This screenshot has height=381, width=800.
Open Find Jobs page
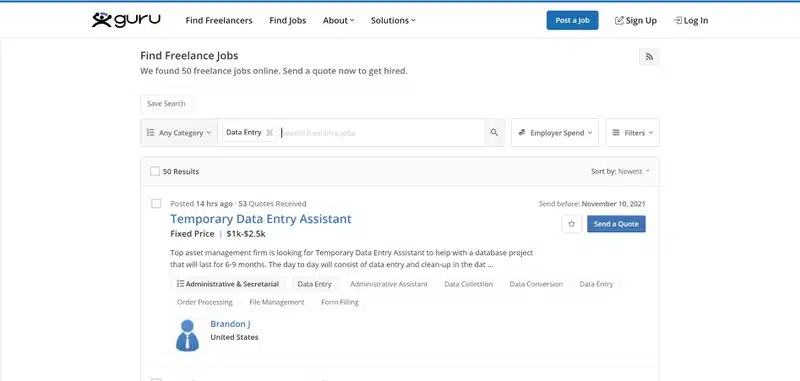288,20
